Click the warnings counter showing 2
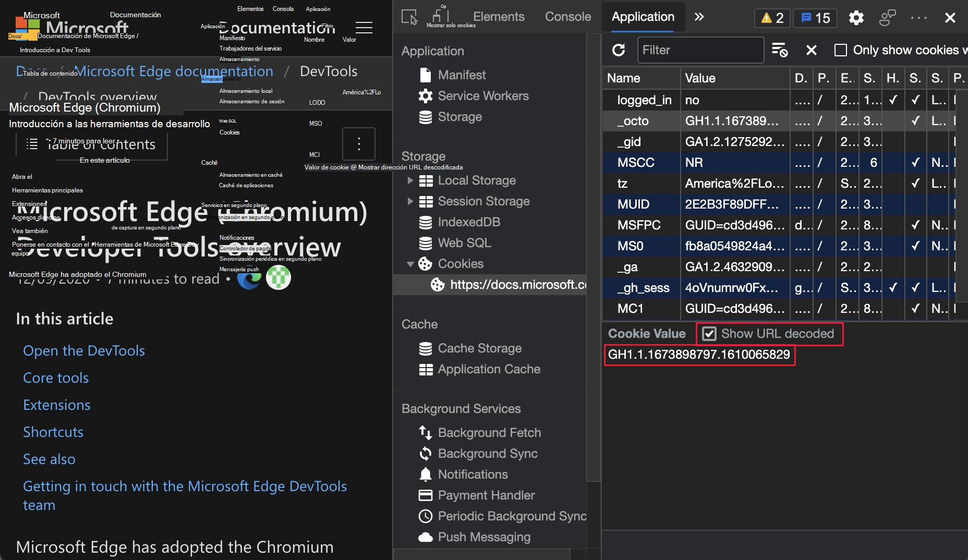968x560 pixels. coord(772,18)
